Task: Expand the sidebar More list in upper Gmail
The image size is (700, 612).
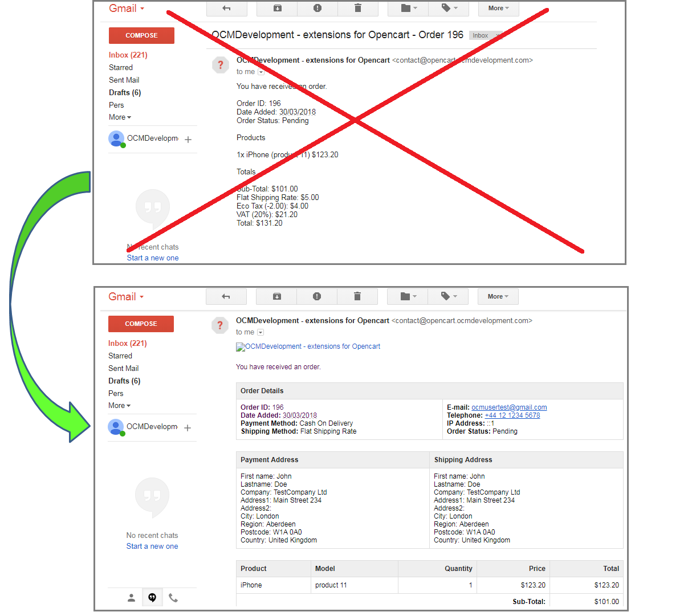Action: click(120, 117)
